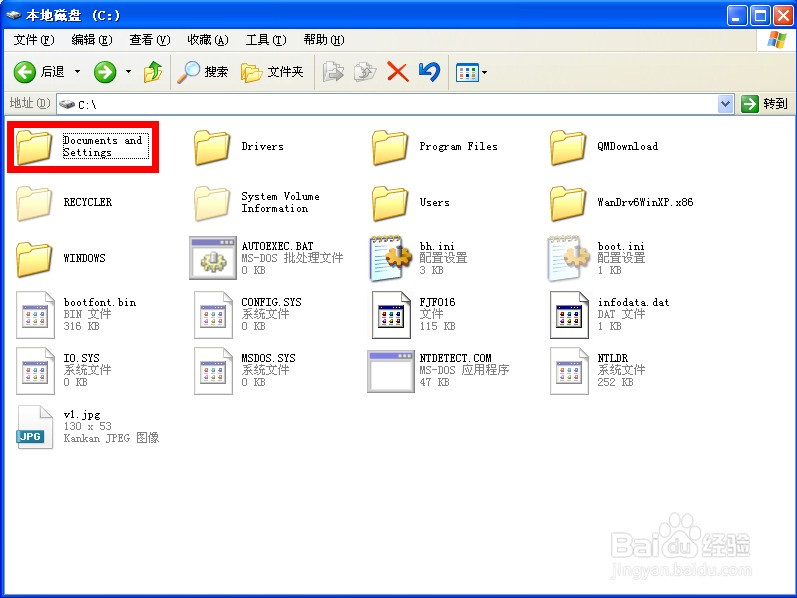Open the Views dropdown button

471,72
